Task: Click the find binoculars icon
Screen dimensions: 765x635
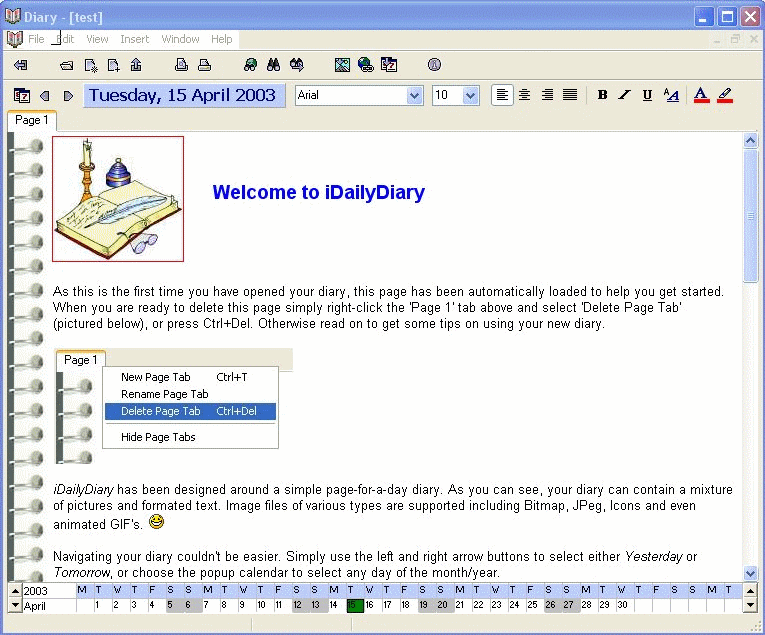Action: [x=273, y=65]
